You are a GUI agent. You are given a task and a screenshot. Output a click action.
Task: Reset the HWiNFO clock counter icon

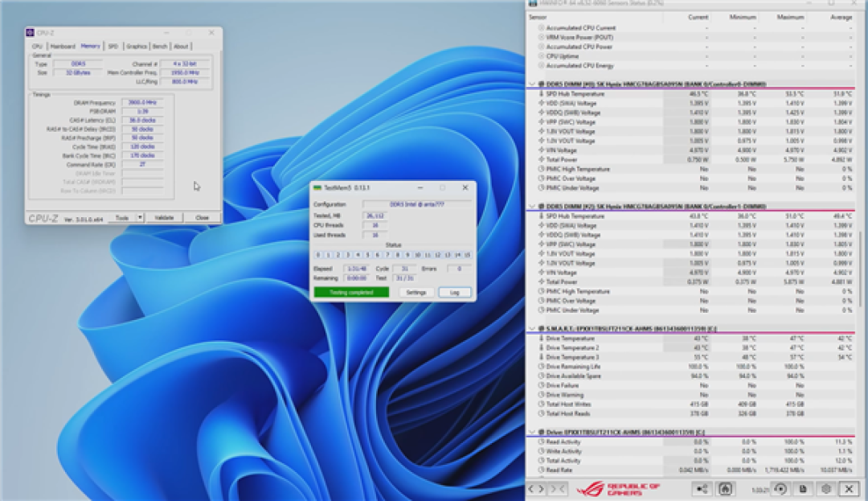pos(780,489)
